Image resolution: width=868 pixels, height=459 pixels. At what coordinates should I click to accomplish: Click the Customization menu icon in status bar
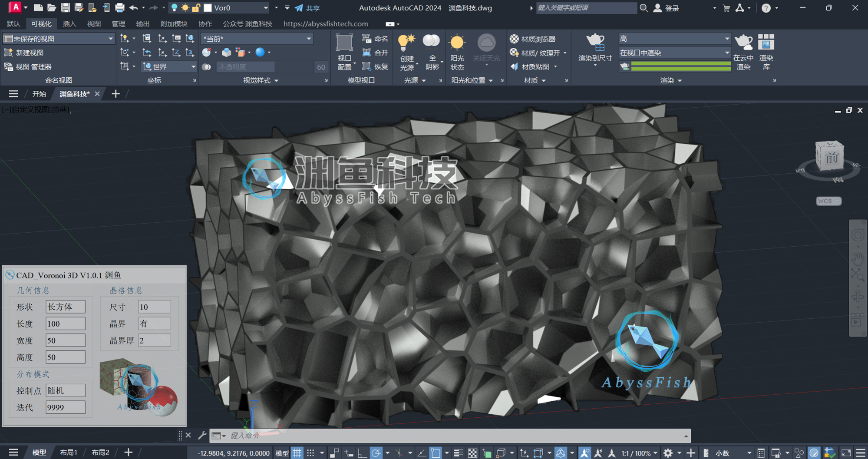(x=861, y=453)
